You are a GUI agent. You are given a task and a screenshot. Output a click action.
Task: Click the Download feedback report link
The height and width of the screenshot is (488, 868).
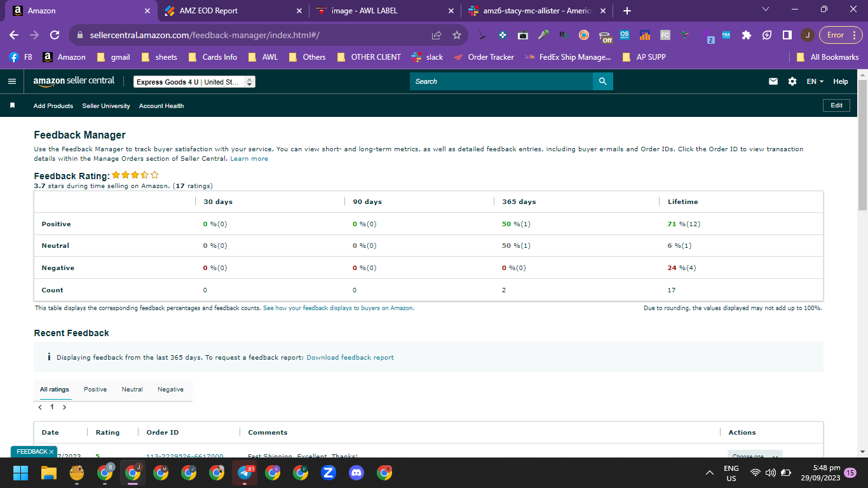pos(350,357)
